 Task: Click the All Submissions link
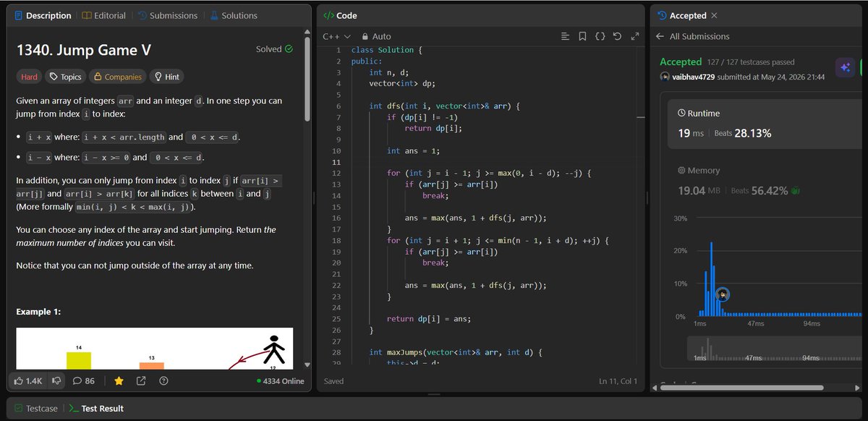coord(699,36)
